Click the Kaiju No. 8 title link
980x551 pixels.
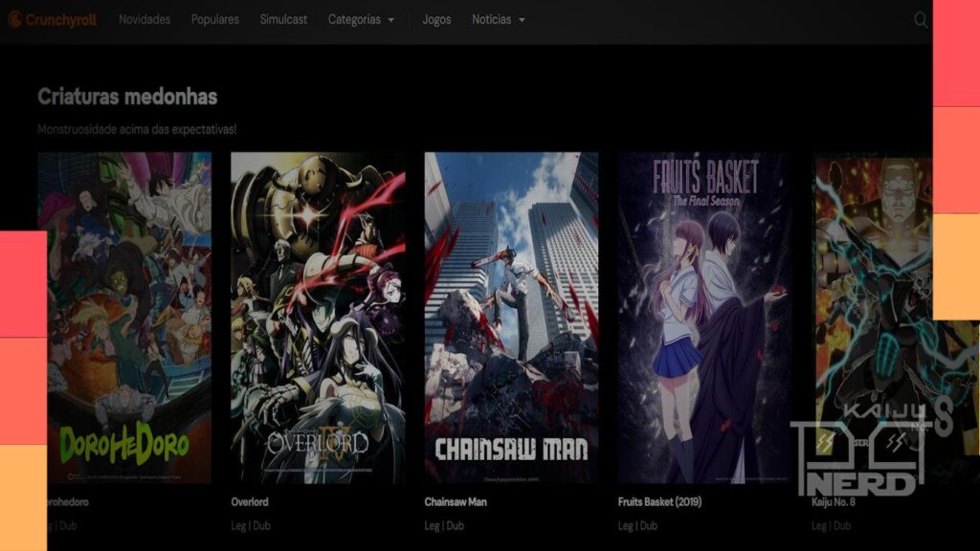(834, 501)
